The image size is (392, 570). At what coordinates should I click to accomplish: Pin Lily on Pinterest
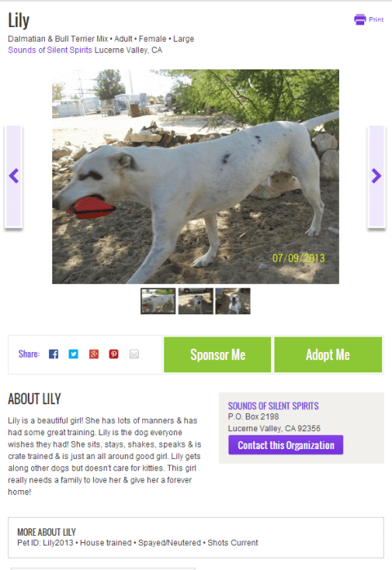pyautogui.click(x=114, y=354)
